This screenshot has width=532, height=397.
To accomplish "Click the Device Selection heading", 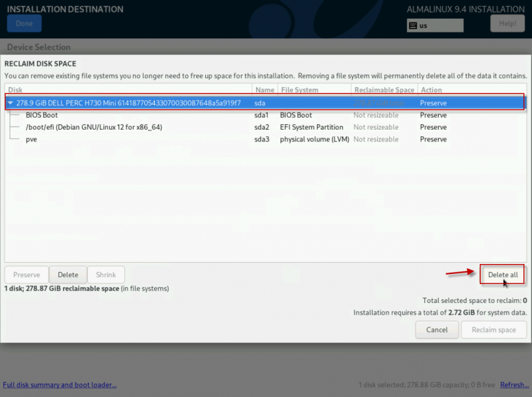I will [x=38, y=47].
